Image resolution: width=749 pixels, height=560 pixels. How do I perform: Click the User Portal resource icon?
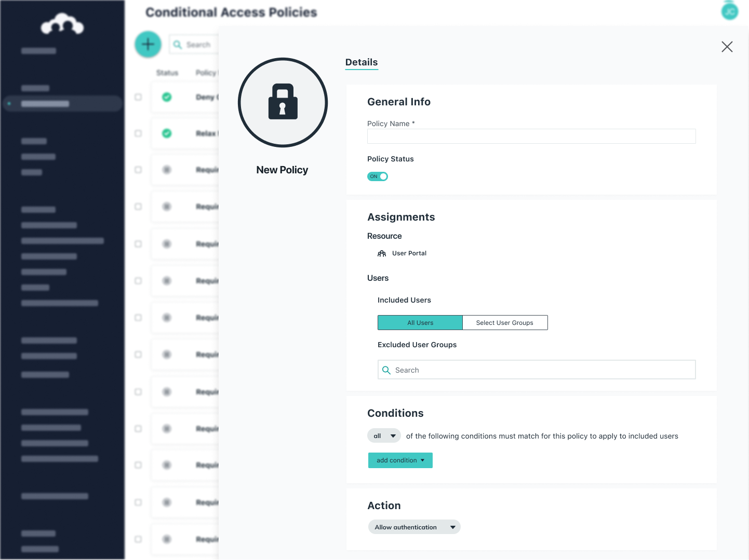[382, 253]
